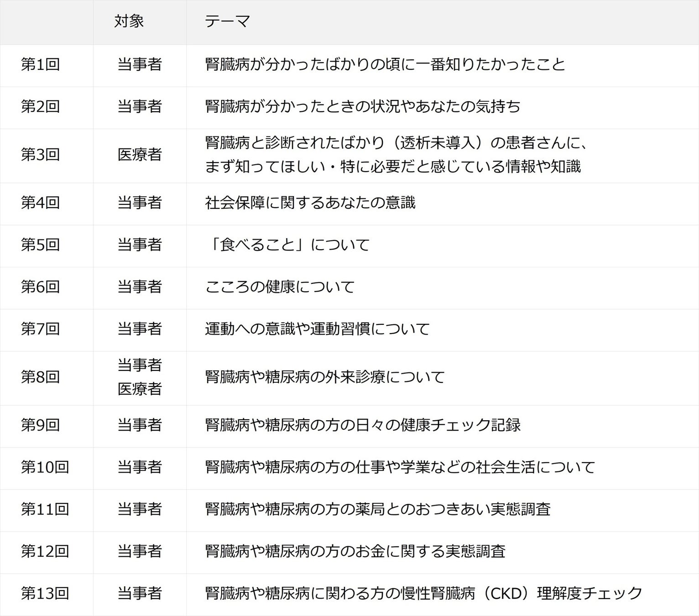699x616 pixels.
Task: Click 医療者 in the 第3回 row
Action: click(x=140, y=155)
